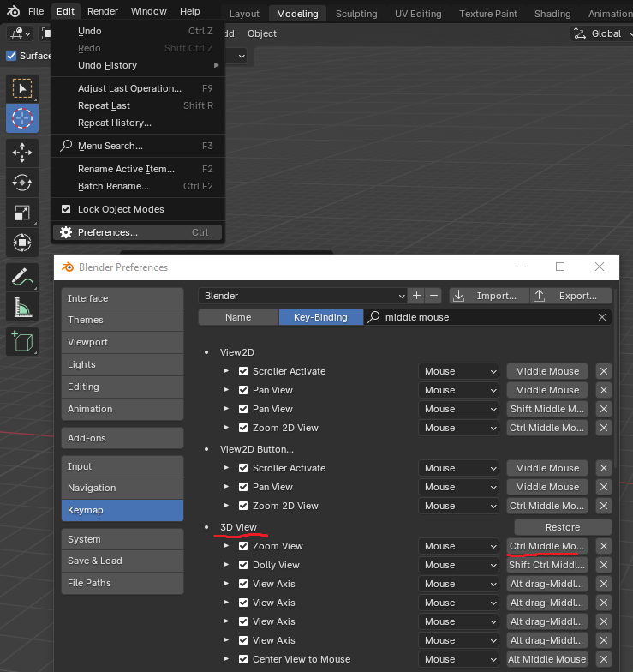Uncheck View2D Buttons Scroller Activate
633x672 pixels.
tap(243, 468)
